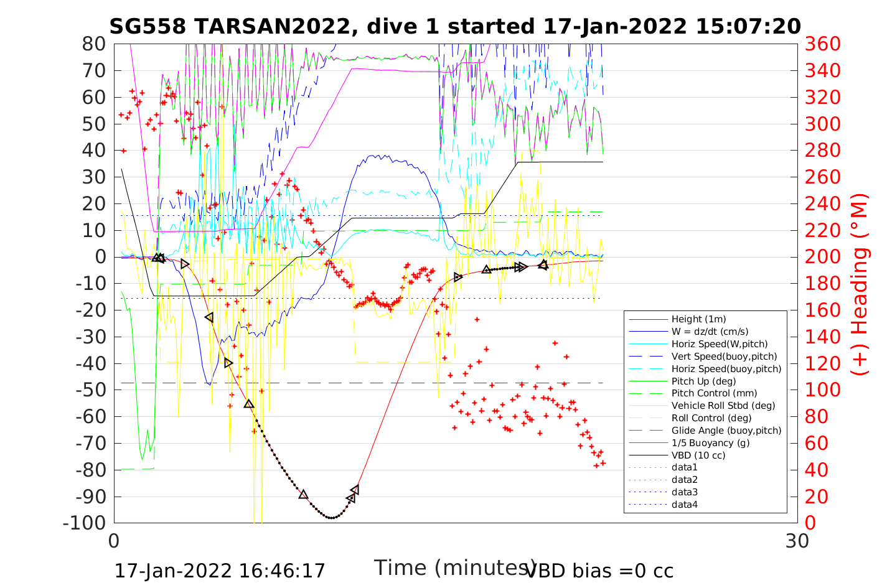
Task: Select the y-axis tick "-30"
Action: pos(90,337)
